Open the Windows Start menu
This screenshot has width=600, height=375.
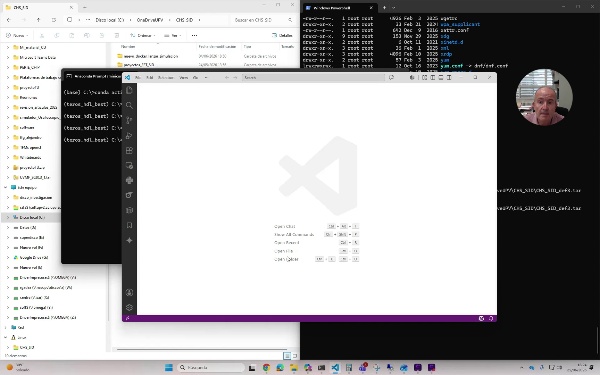(x=169, y=367)
